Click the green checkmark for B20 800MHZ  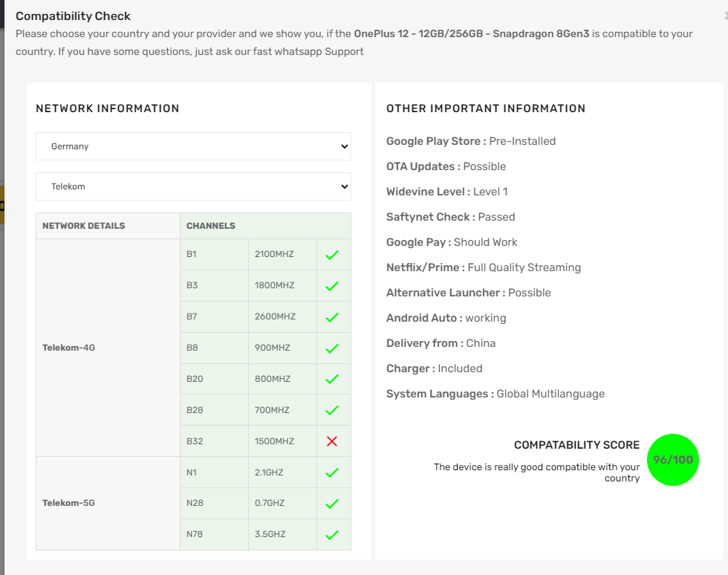[332, 379]
